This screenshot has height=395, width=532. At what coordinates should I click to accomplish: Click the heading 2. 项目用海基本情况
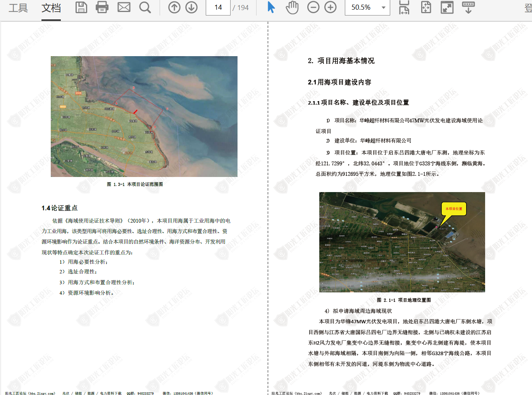tap(341, 61)
